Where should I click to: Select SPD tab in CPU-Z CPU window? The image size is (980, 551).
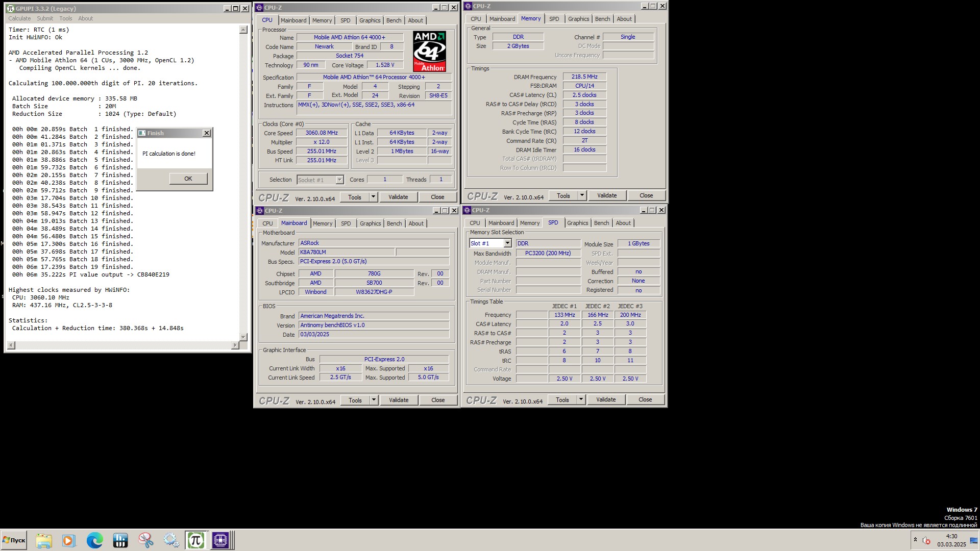click(346, 20)
